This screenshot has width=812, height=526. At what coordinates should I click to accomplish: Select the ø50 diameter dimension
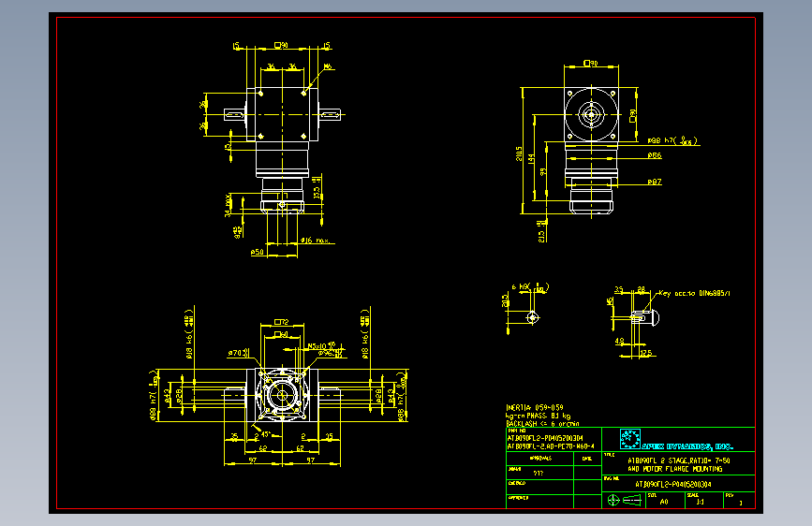click(x=258, y=252)
